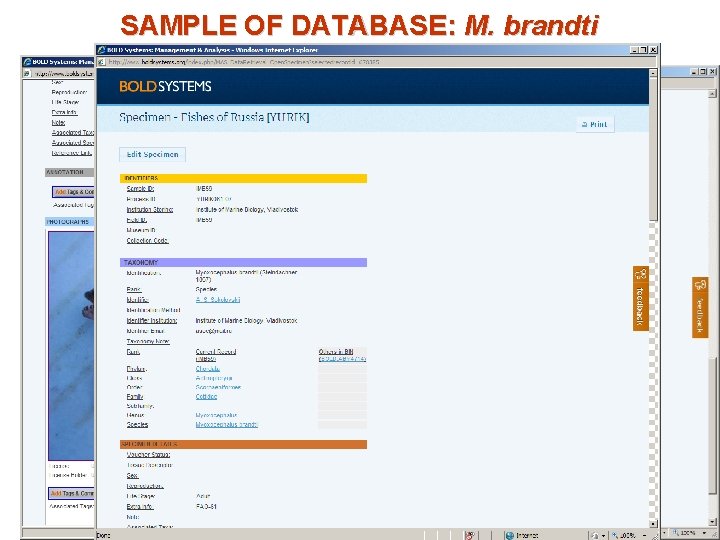Click the Associated Taxa link in the back window
Viewport: 720px width, 540px height.
(73, 133)
